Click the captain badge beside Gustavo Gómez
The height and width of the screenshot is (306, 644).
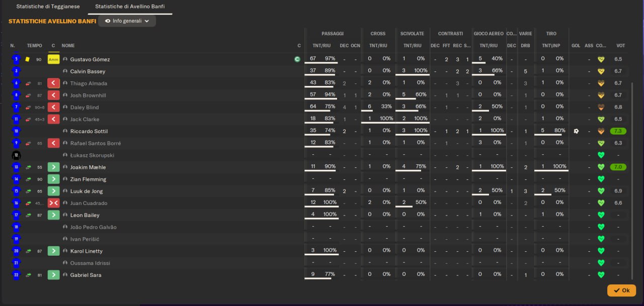[297, 59]
